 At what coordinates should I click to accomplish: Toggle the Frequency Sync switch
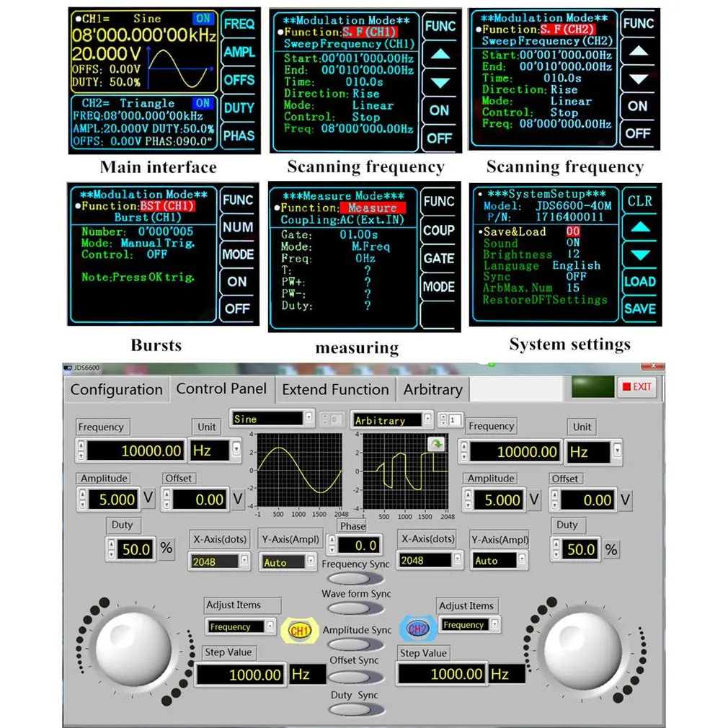355,579
